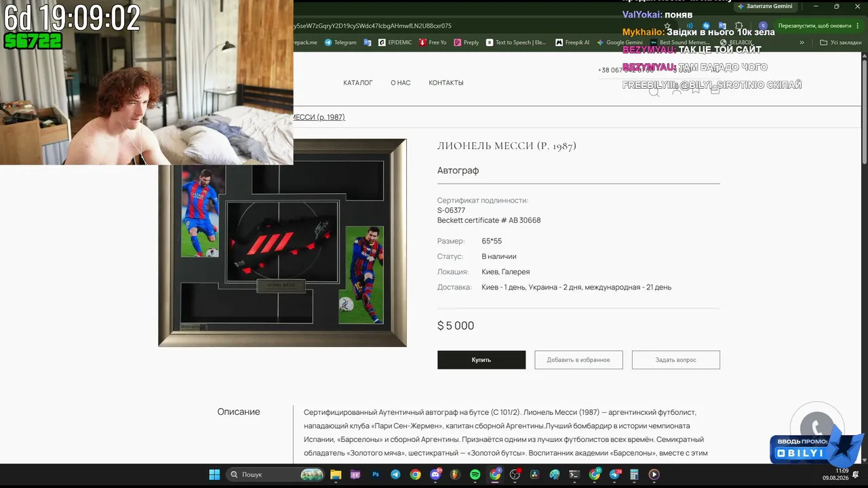Open the Freepik AI bookmark
Screen dimensions: 868x488
tap(572, 42)
